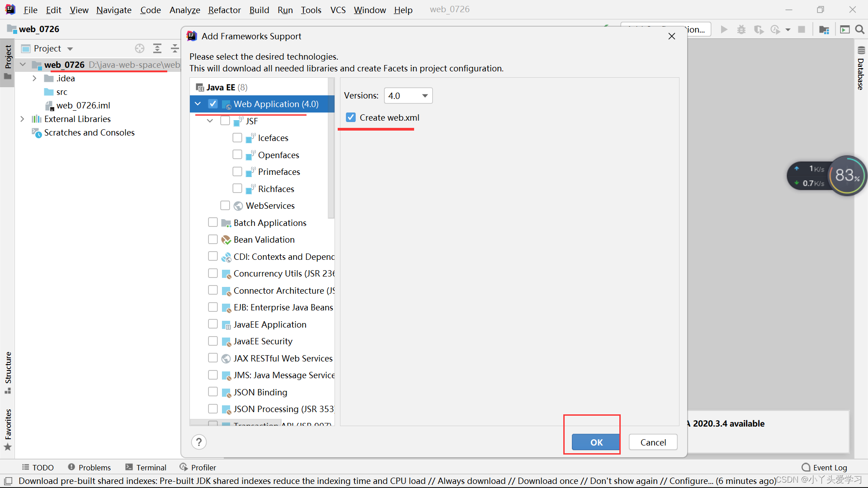
Task: Click the Stop square icon
Action: coord(802,29)
